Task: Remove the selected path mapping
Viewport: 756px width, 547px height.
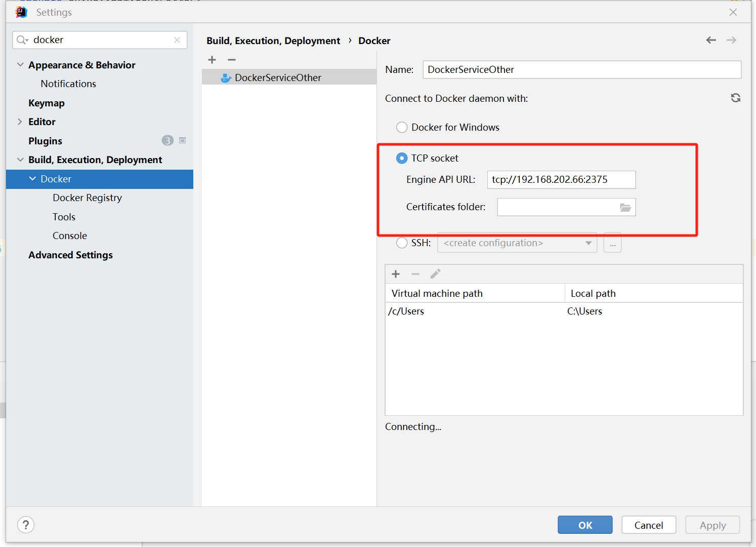Action: point(415,274)
